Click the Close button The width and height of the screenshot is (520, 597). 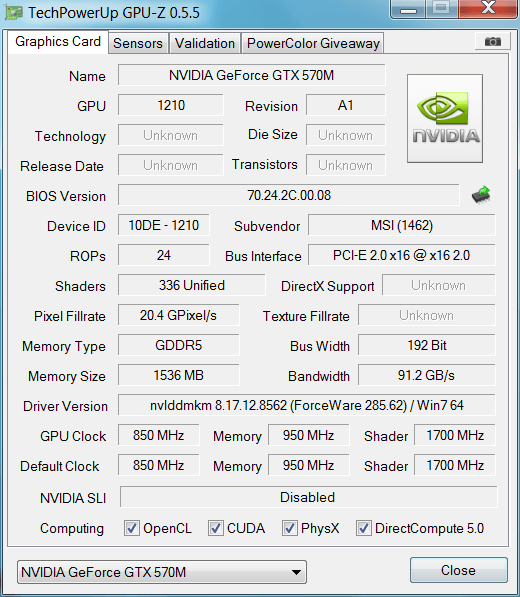[x=459, y=570]
